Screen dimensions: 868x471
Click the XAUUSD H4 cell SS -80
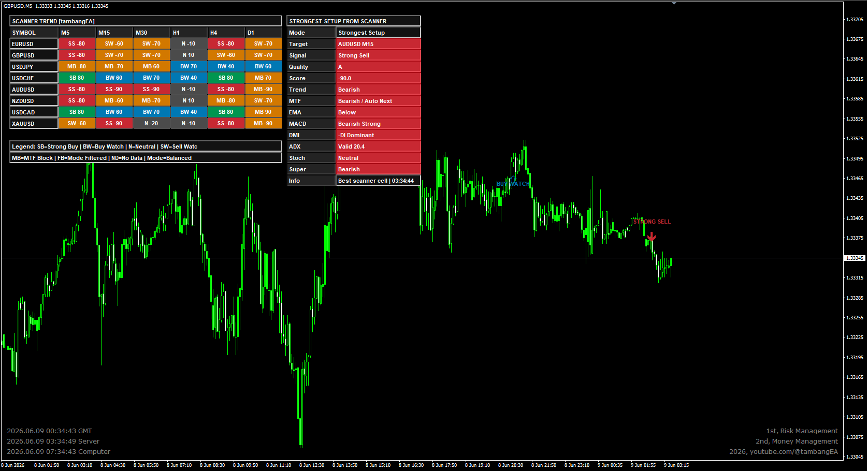pyautogui.click(x=226, y=124)
